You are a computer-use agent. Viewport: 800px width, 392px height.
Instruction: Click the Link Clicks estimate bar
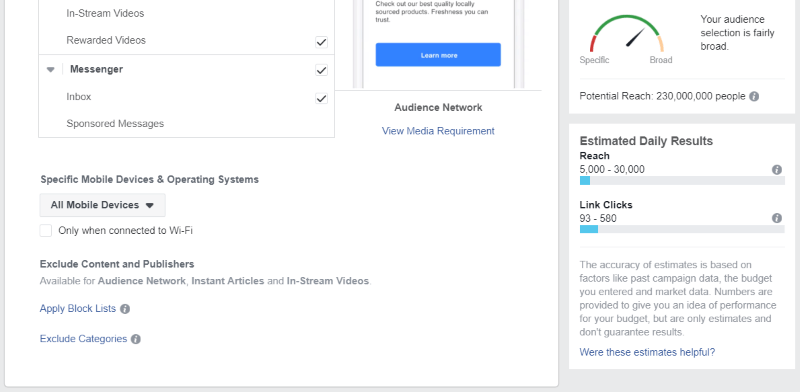[682, 229]
